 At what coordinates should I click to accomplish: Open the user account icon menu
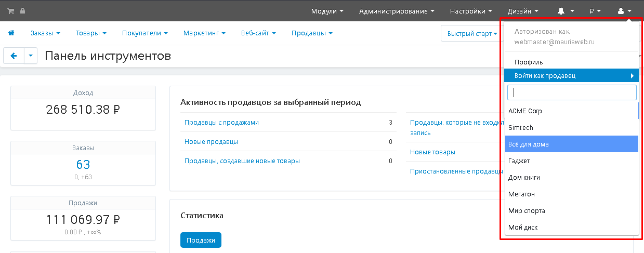pyautogui.click(x=624, y=10)
